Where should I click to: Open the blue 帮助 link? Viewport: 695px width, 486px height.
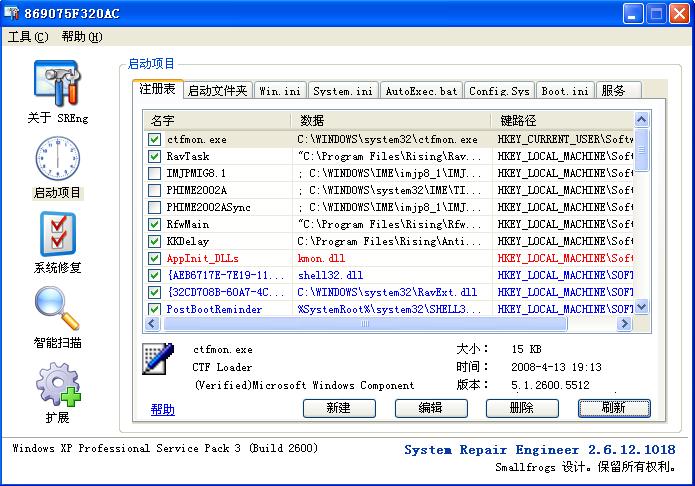tap(163, 409)
